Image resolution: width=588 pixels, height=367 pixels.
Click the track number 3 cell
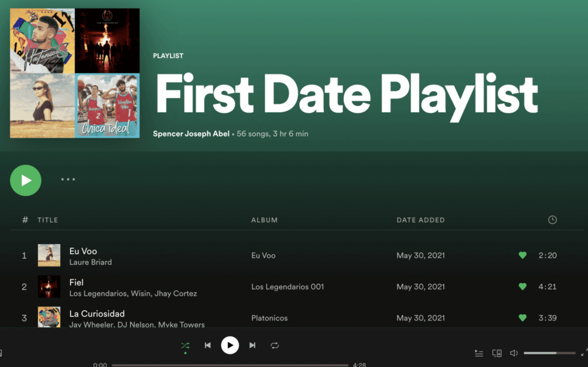(24, 318)
